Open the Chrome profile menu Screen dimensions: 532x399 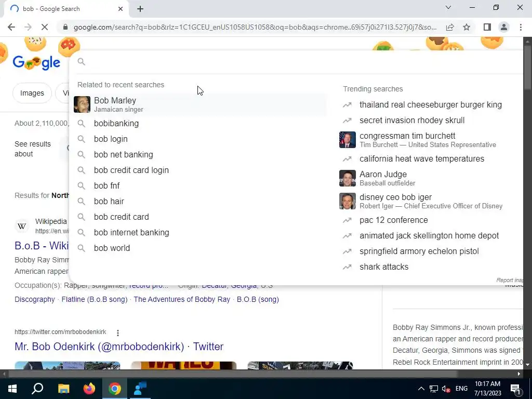(504, 27)
